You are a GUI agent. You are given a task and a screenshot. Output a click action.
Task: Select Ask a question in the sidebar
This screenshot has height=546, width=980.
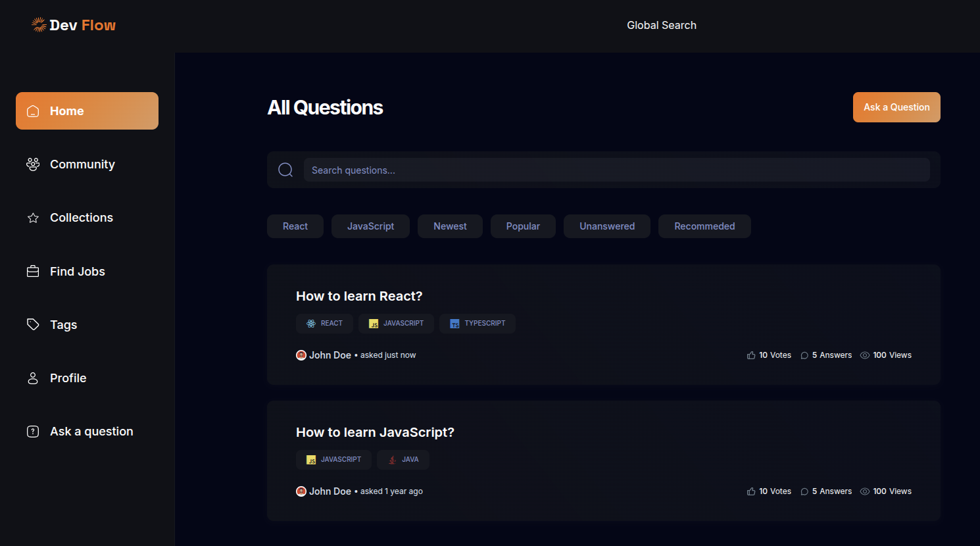click(33, 431)
